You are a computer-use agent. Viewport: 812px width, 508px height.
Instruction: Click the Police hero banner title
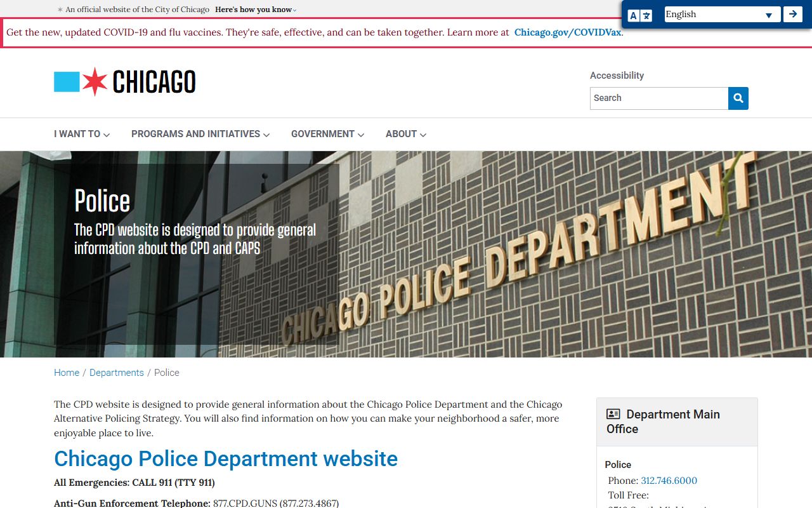102,201
